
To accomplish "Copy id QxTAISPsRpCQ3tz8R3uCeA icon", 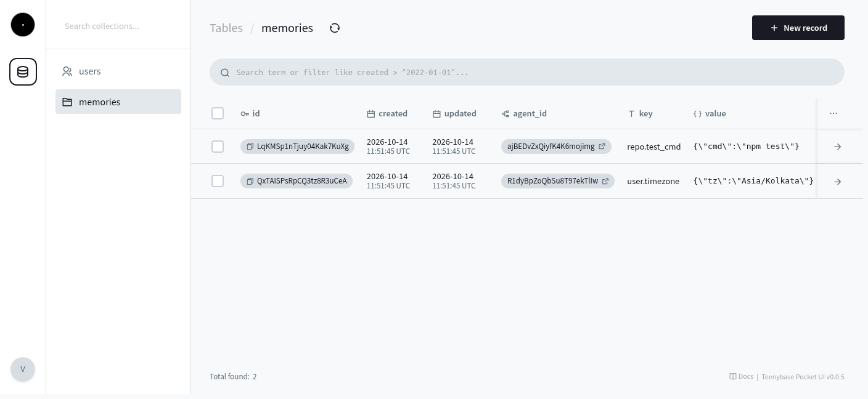I will coord(250,181).
